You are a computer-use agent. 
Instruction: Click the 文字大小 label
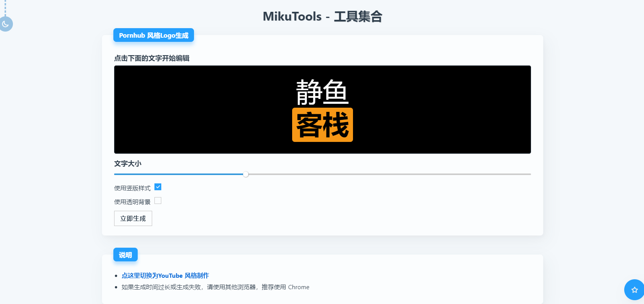coord(128,164)
